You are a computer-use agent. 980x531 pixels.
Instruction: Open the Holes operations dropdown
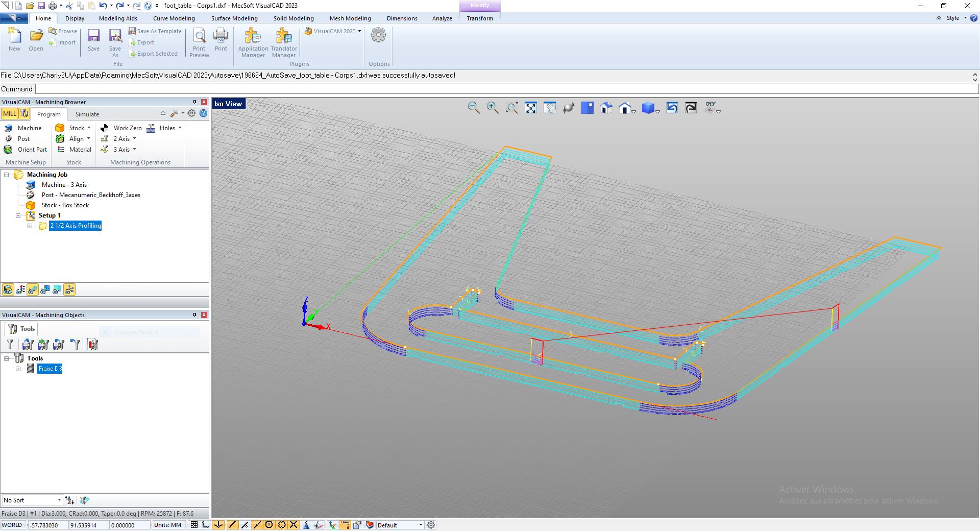[x=180, y=128]
